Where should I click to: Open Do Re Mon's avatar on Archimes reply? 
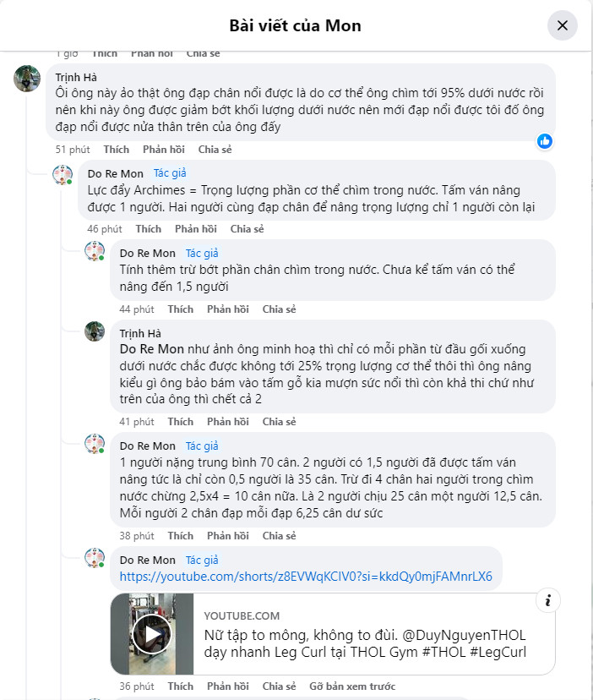63,175
